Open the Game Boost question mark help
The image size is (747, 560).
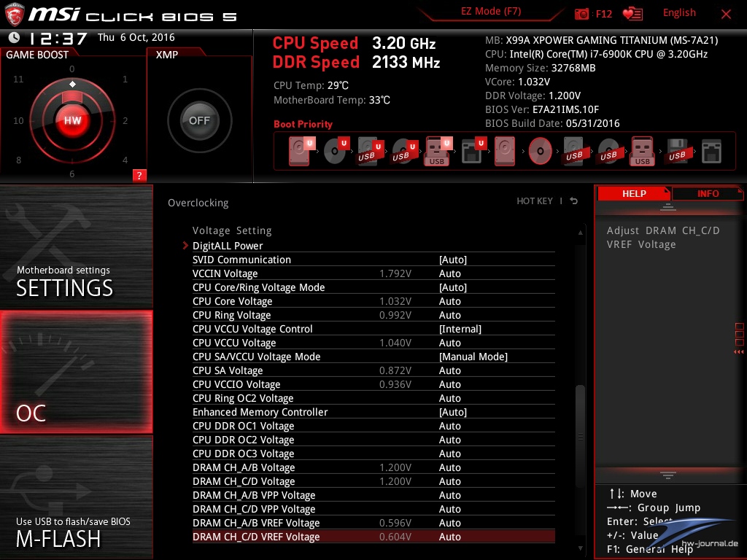[x=139, y=175]
